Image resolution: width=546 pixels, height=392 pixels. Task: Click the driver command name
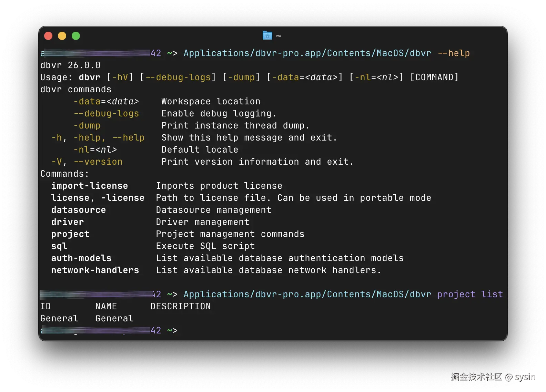pos(67,222)
